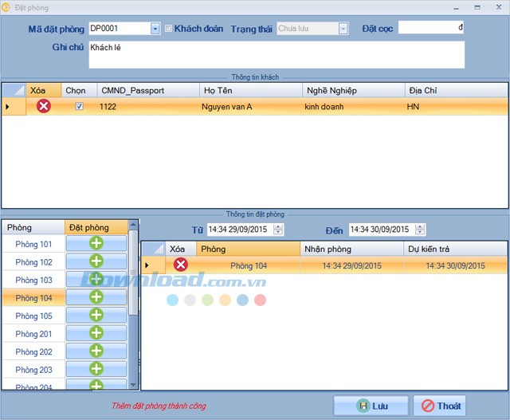510x420 pixels.
Task: Click the plus icon for Phòng 202
Action: [96, 351]
